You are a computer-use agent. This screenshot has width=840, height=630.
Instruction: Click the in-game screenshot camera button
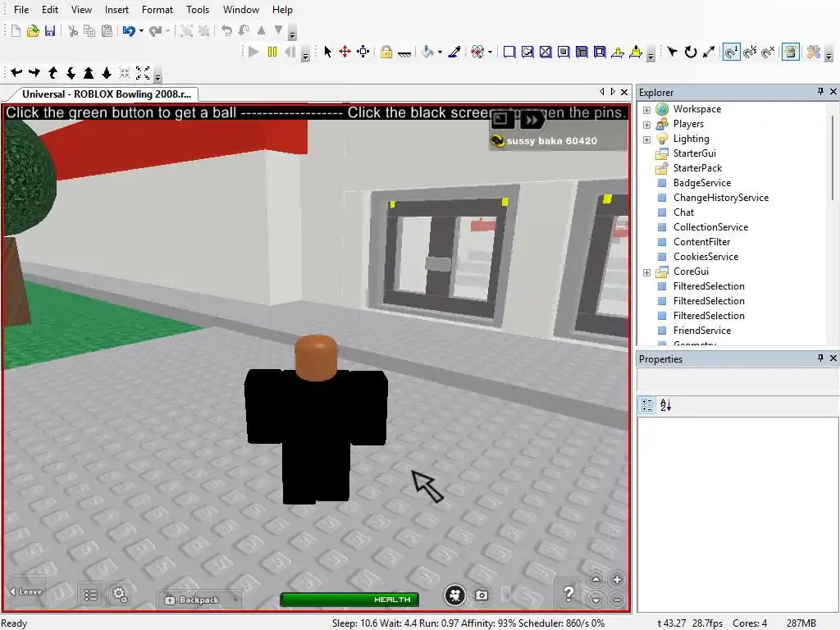click(x=482, y=596)
